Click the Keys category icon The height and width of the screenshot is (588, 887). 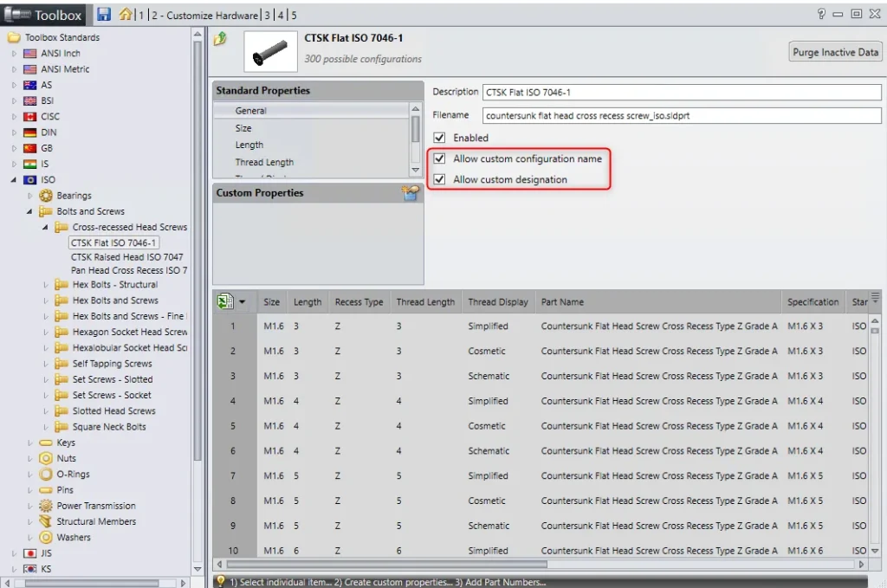click(x=46, y=443)
